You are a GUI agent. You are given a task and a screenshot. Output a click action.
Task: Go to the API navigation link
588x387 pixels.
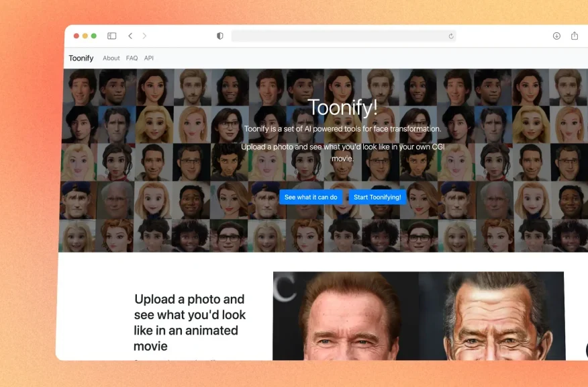point(149,58)
